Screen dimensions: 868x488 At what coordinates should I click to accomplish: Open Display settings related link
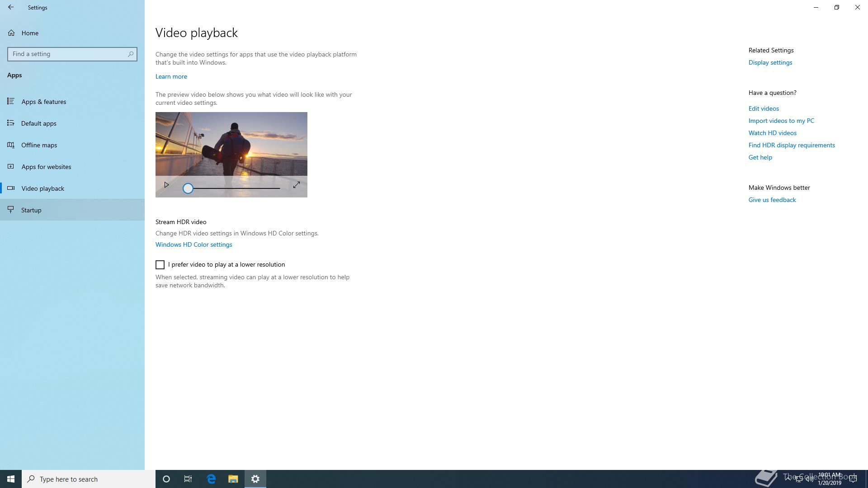coord(770,62)
